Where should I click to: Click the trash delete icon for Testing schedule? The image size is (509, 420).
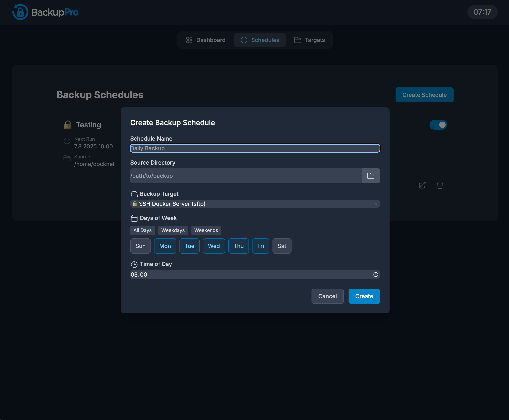(440, 185)
